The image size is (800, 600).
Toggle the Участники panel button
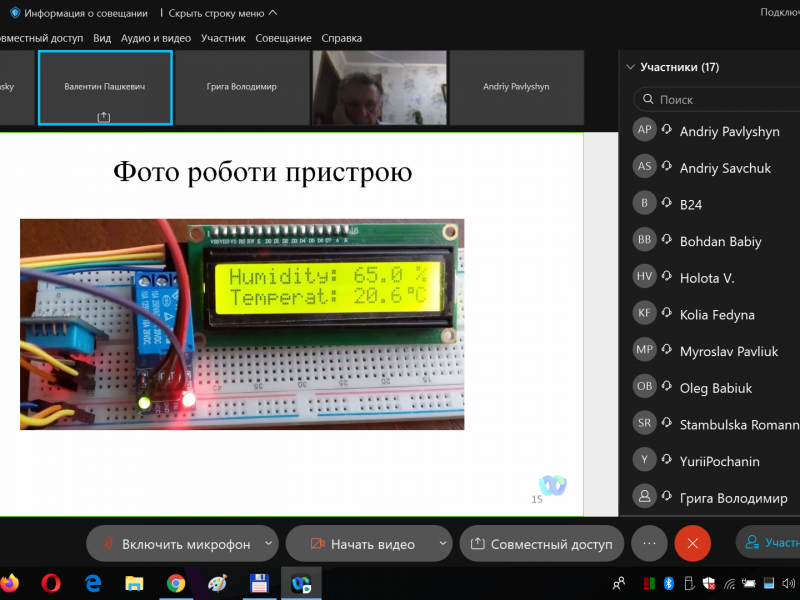coord(770,543)
